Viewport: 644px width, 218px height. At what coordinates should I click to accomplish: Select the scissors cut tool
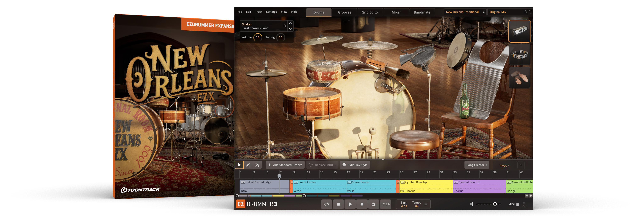tap(257, 165)
